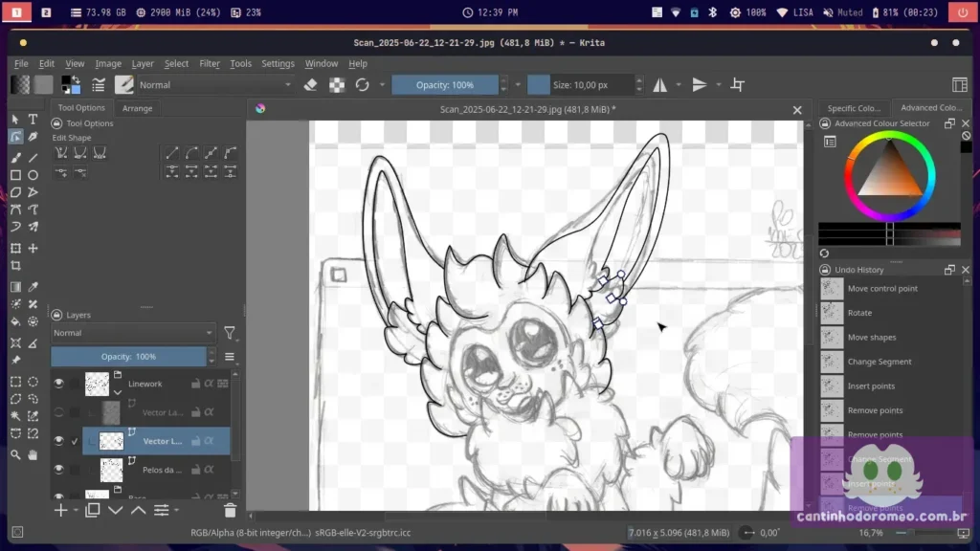The height and width of the screenshot is (551, 980).
Task: Open the layer blending mode dropdown
Action: [x=132, y=333]
